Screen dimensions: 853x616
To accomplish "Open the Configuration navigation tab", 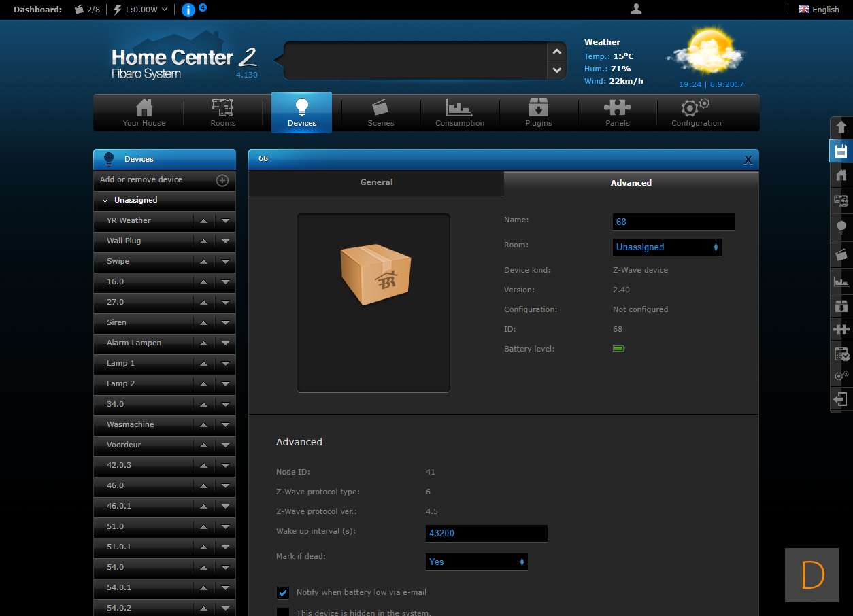I will click(x=696, y=112).
